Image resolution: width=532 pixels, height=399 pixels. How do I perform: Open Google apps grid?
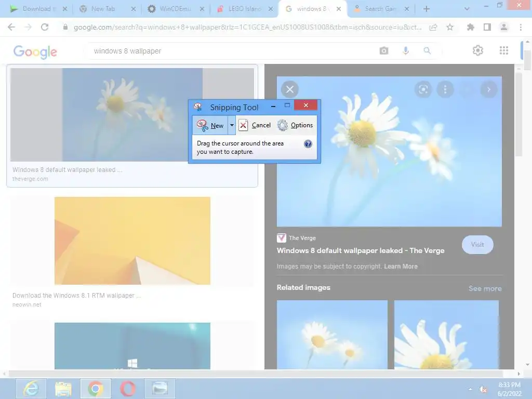(x=504, y=50)
